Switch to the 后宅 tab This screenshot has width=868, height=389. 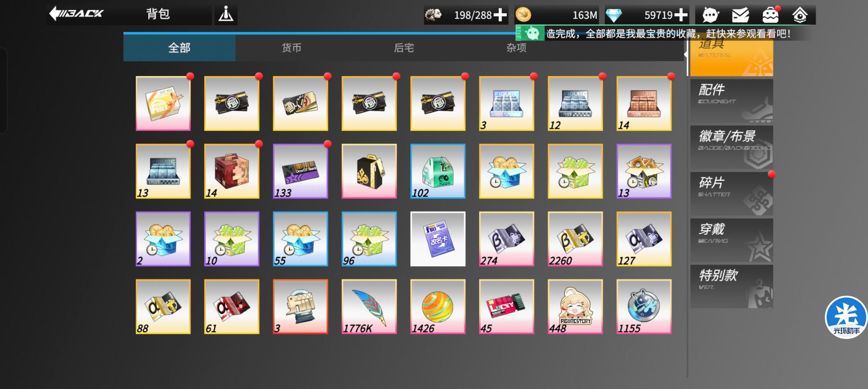404,48
